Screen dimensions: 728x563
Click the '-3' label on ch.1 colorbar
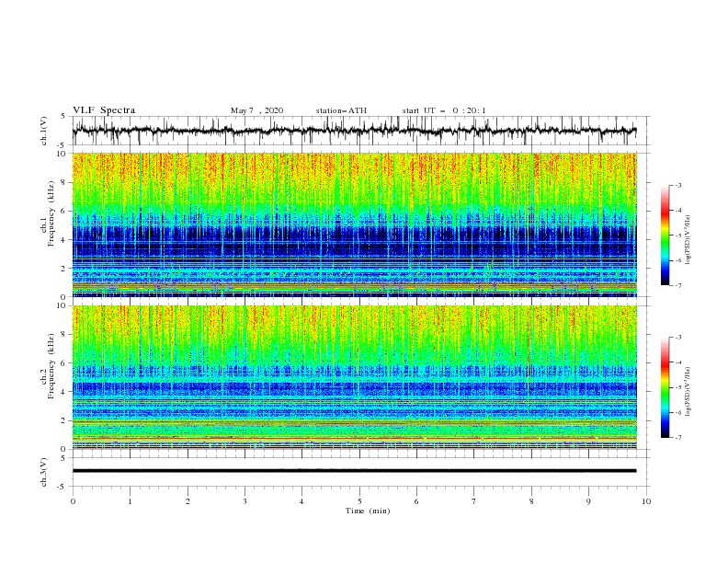pos(677,186)
